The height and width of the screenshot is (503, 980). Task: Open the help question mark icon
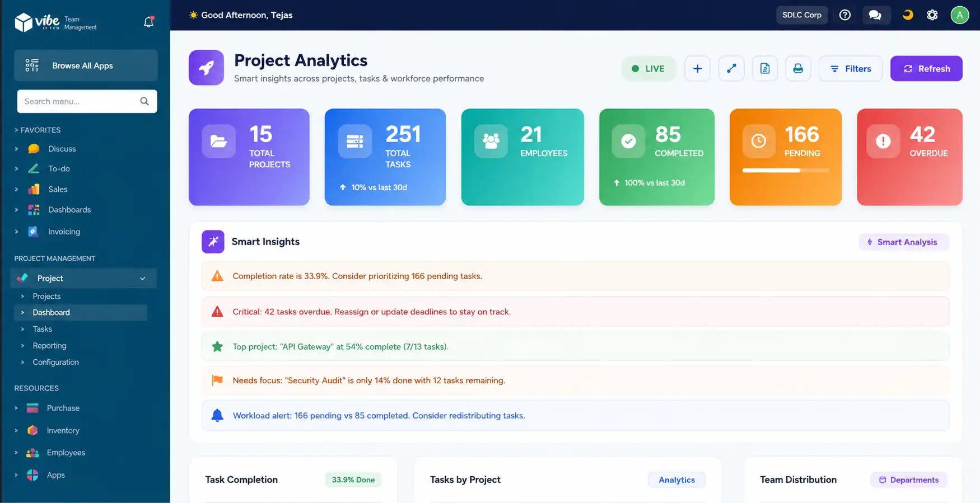pyautogui.click(x=845, y=15)
